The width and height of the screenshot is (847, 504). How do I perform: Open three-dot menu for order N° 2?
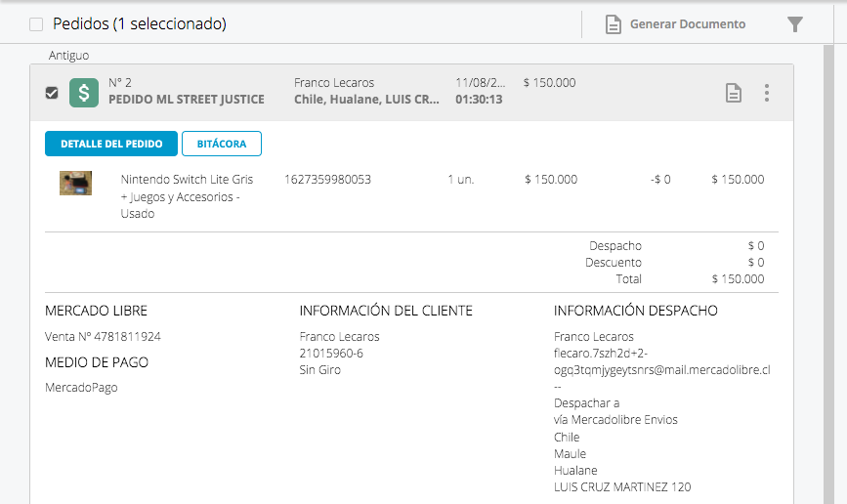point(767,93)
